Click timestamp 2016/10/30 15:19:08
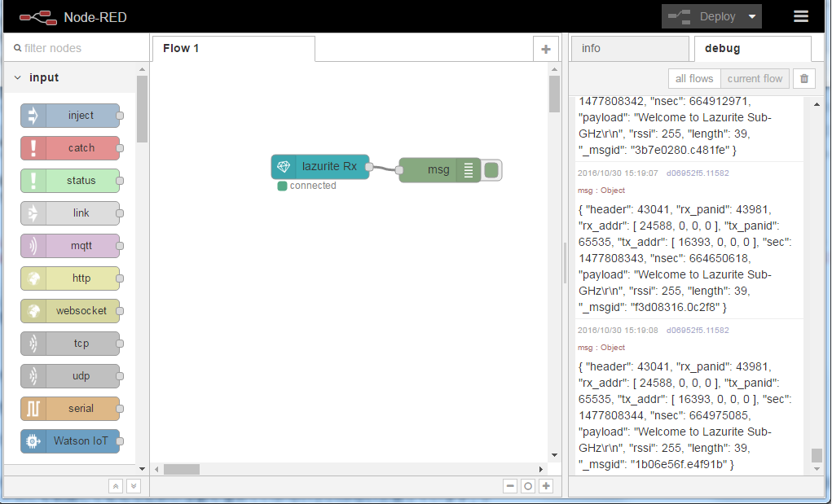Viewport: 832px width, 504px height. coord(618,331)
